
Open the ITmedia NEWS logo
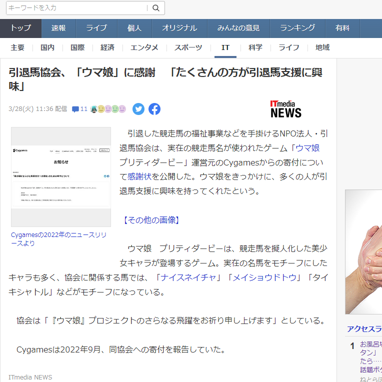(286, 109)
